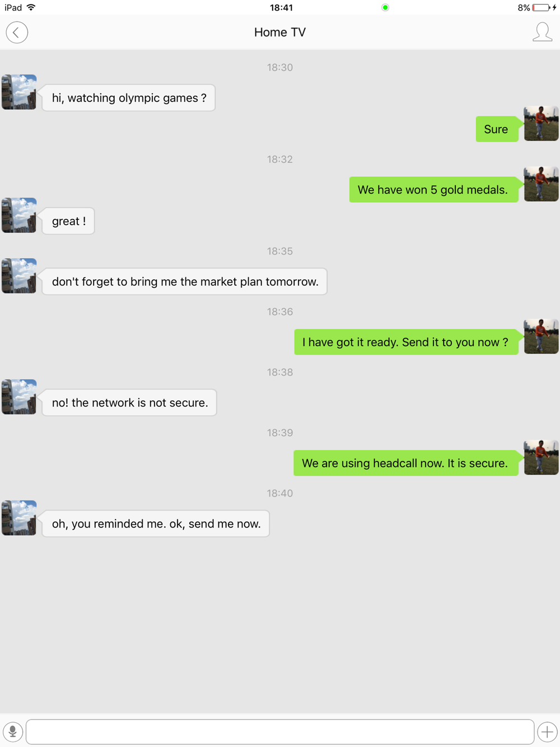Screen dimensions: 560x747
Task: Tap your avatar next to 'Sure'
Action: [x=541, y=123]
